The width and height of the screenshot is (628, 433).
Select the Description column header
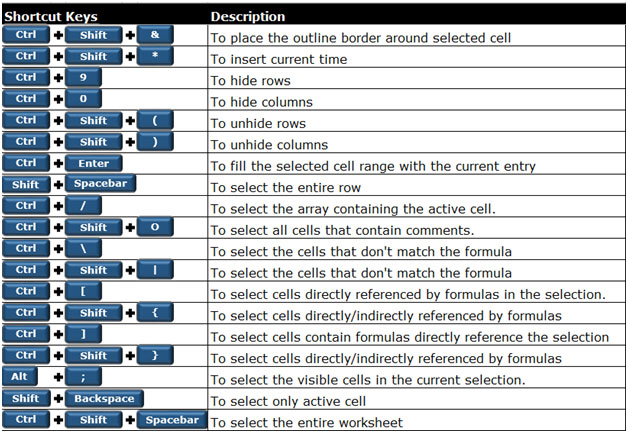(248, 16)
